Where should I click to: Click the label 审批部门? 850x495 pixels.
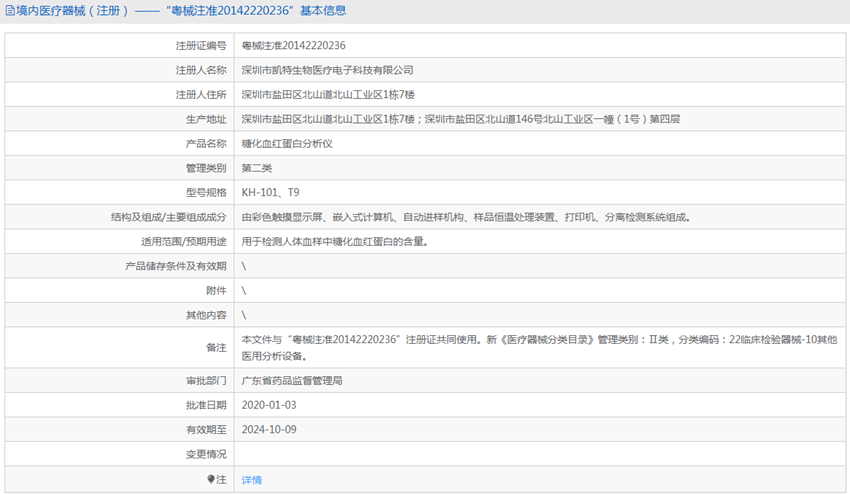click(206, 381)
